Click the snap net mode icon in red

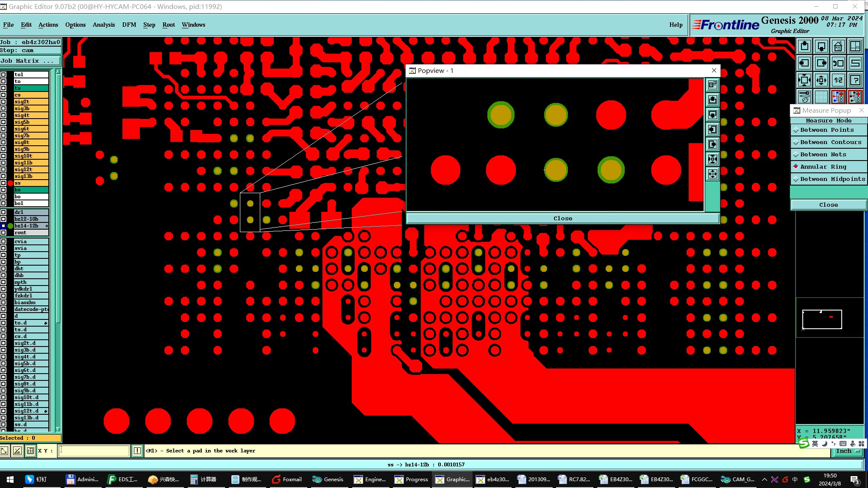click(838, 97)
